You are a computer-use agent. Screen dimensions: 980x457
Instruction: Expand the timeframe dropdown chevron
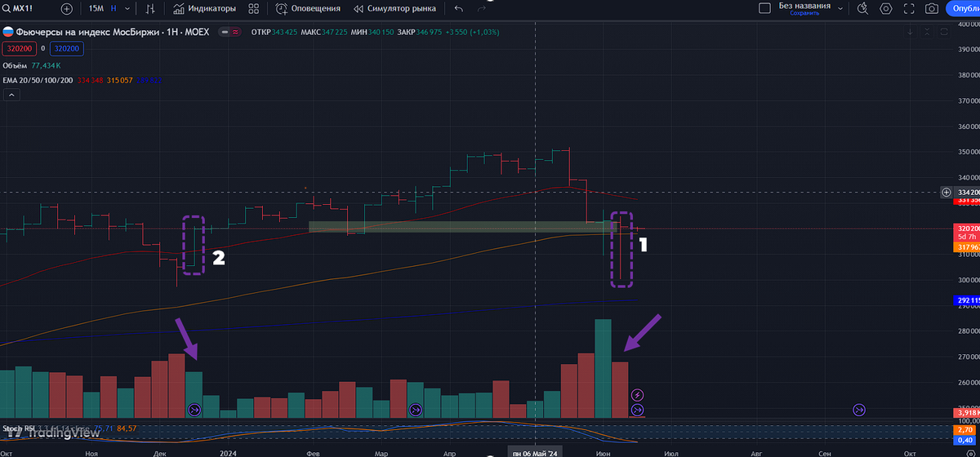point(127,8)
